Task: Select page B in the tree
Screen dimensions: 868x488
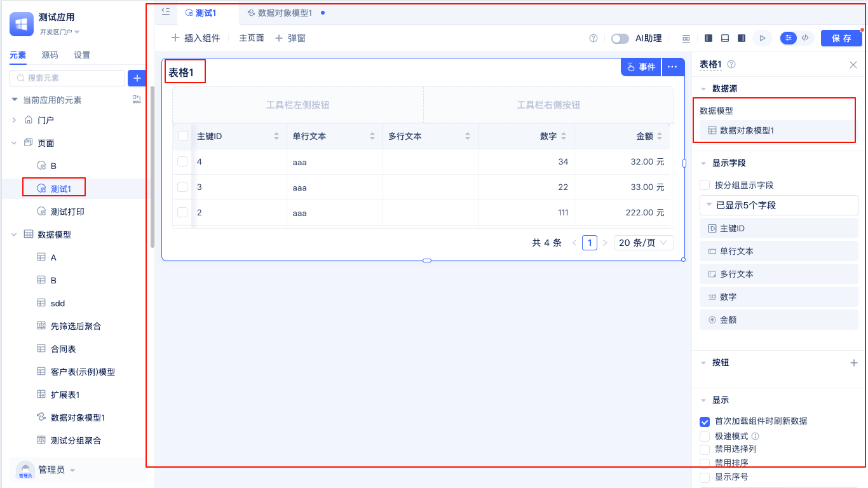Action: pyautogui.click(x=54, y=166)
